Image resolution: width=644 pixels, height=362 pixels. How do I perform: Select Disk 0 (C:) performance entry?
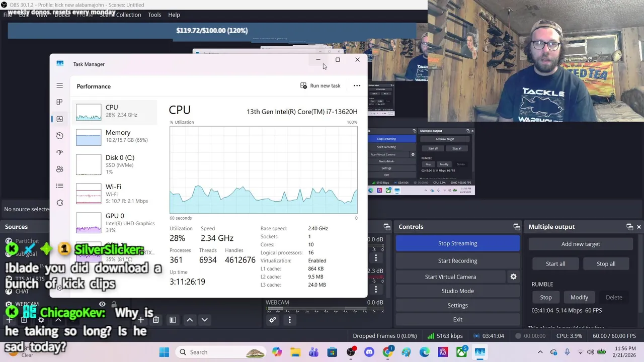coord(115,164)
